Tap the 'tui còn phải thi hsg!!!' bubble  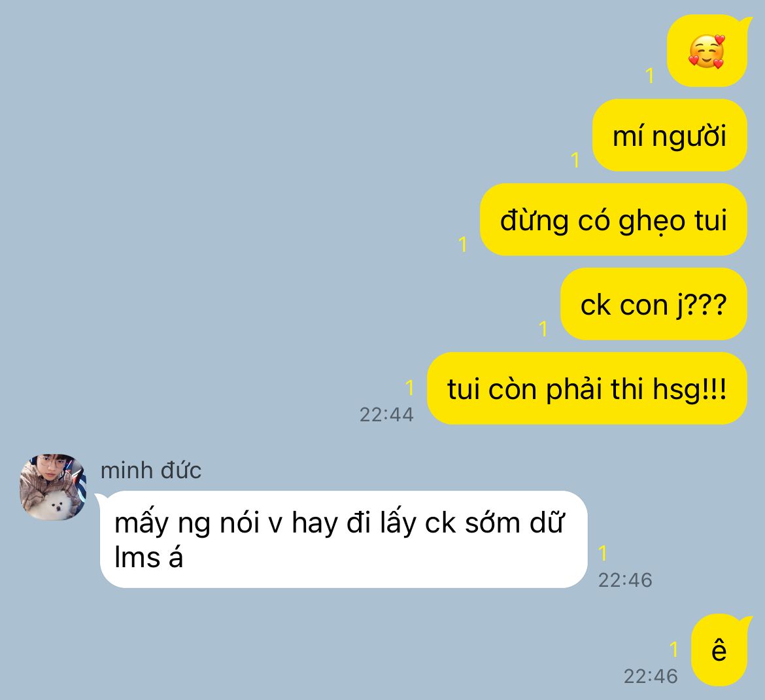point(587,389)
